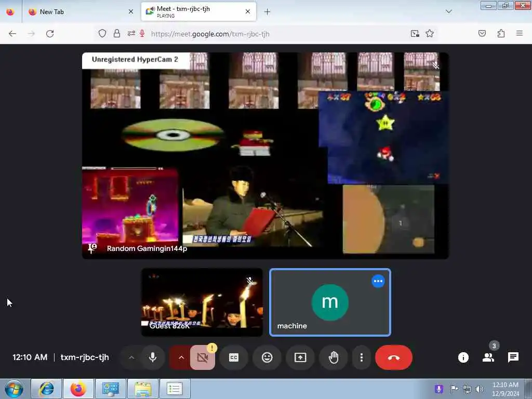Screen dimensions: 532x399
Task: Toggle closed captions CC button
Action: (x=234, y=357)
